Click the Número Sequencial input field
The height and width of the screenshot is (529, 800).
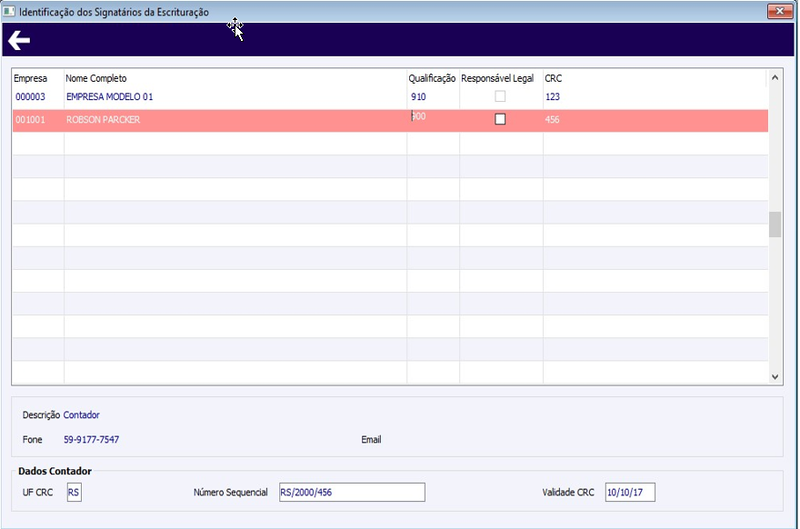coord(352,492)
